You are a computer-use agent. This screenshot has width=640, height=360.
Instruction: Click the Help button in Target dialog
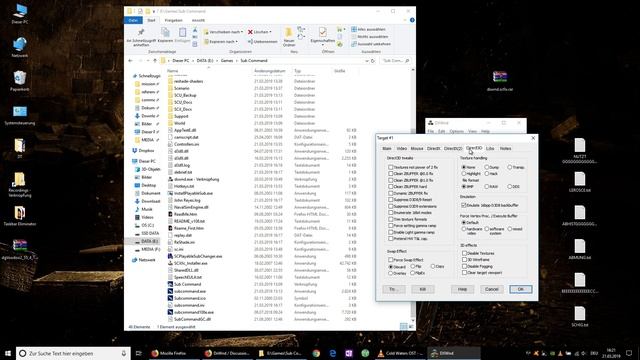(x=462, y=289)
